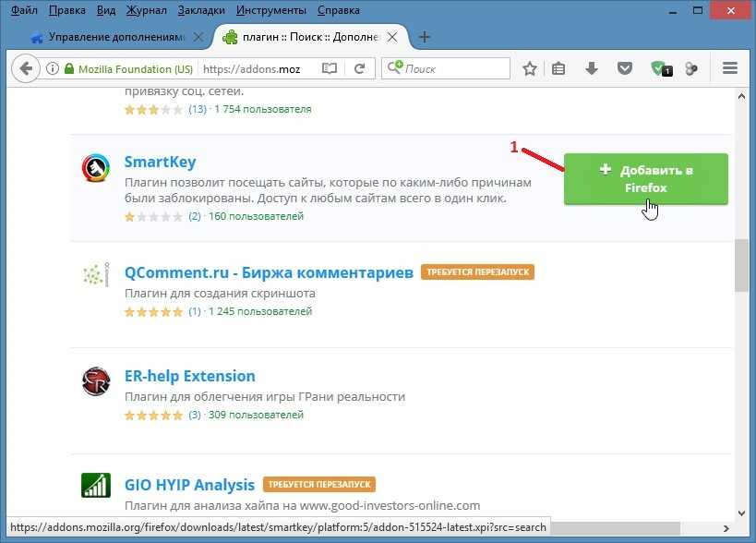
Task: Maximize the Firefox window
Action: [x=697, y=10]
